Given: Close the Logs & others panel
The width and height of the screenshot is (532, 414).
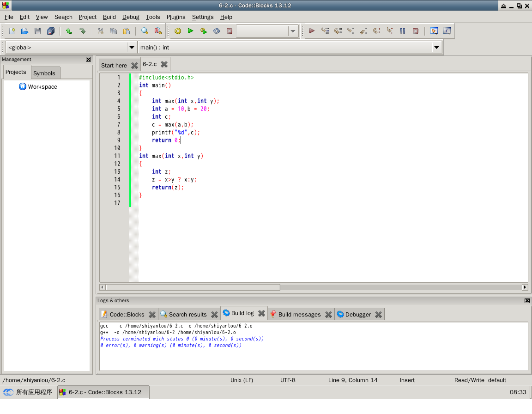Looking at the screenshot, I should coord(527,301).
